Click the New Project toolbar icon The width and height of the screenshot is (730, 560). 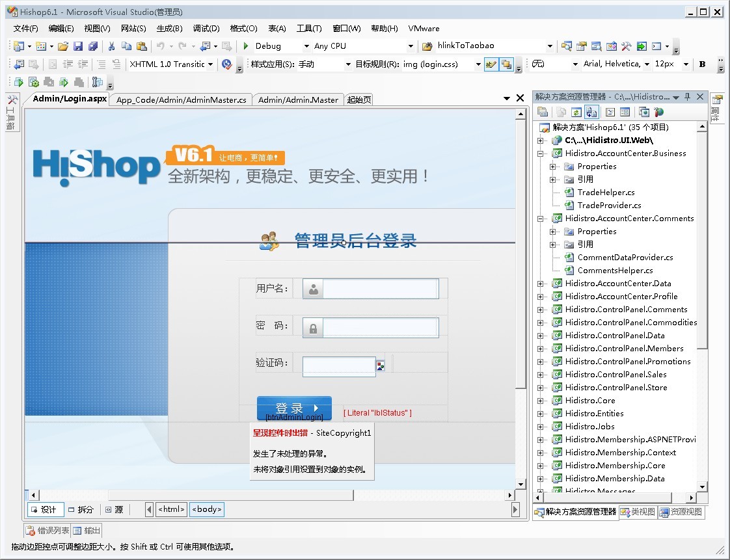click(19, 46)
